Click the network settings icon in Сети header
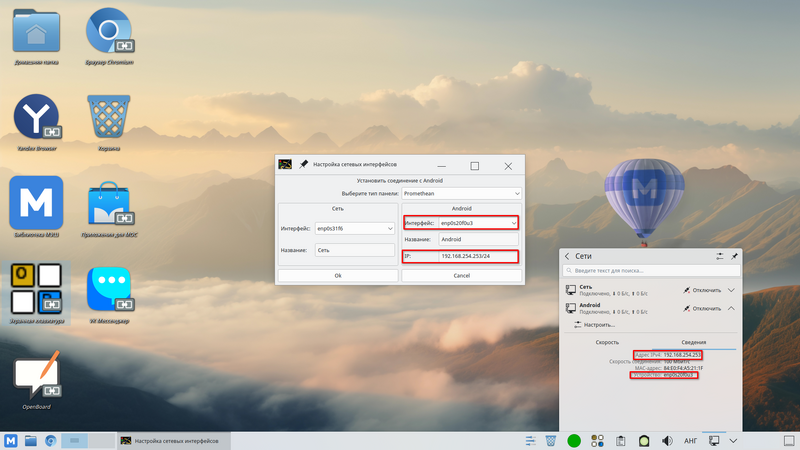The width and height of the screenshot is (800, 450). click(x=719, y=256)
